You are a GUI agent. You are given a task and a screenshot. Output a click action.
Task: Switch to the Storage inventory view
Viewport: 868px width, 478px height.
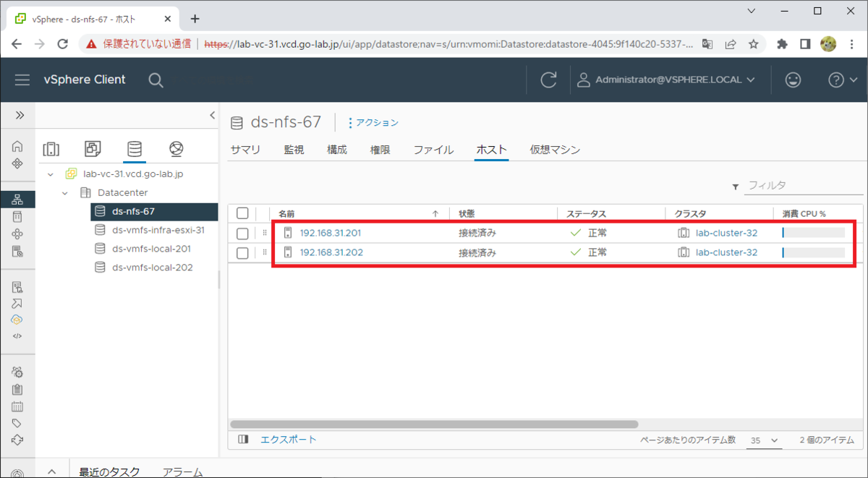click(x=134, y=149)
